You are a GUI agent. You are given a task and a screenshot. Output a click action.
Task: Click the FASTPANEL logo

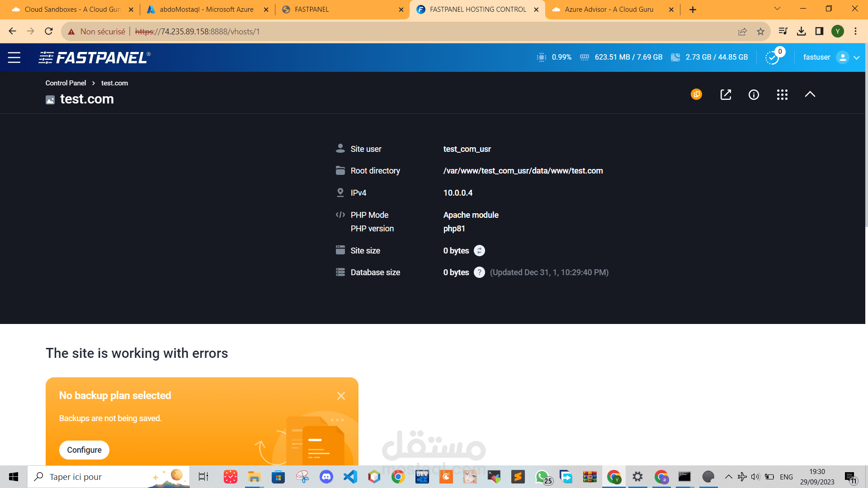94,57
